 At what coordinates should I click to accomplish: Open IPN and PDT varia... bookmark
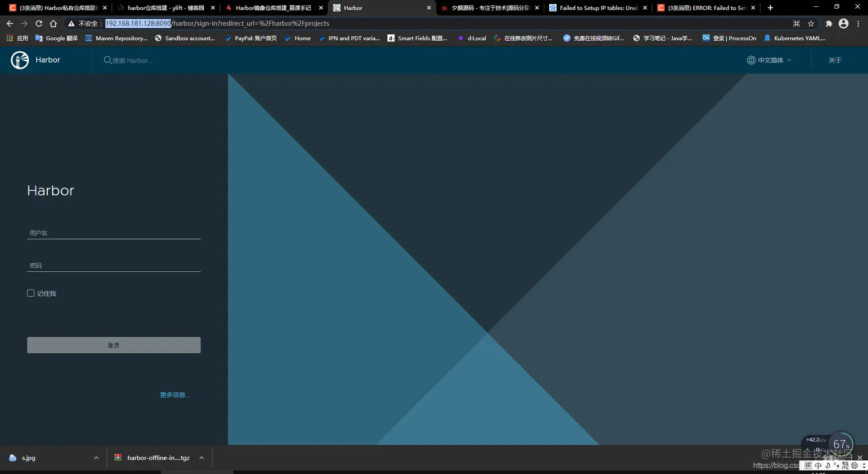tap(348, 38)
